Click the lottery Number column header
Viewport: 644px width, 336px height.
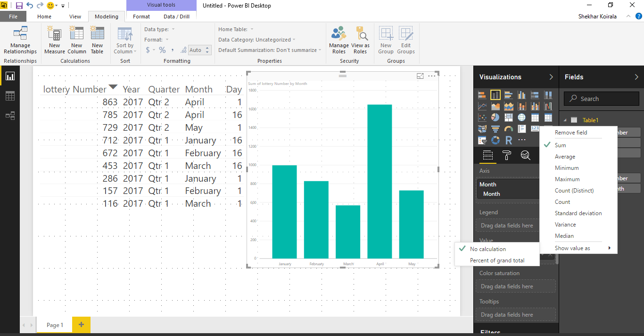75,89
